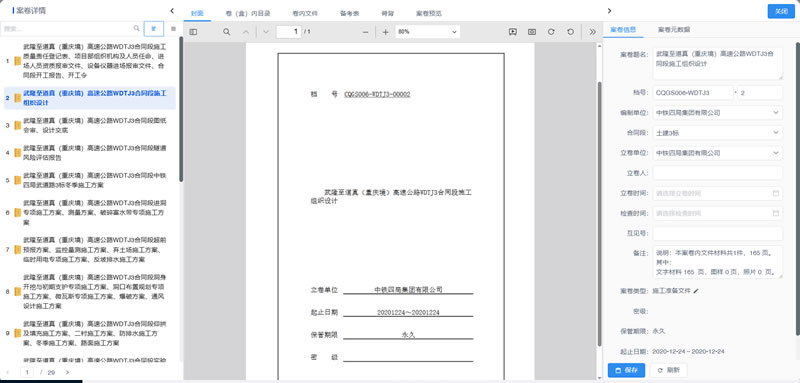Image resolution: width=800 pixels, height=383 pixels.
Task: Collapse the right panel arrow
Action: tap(609, 11)
